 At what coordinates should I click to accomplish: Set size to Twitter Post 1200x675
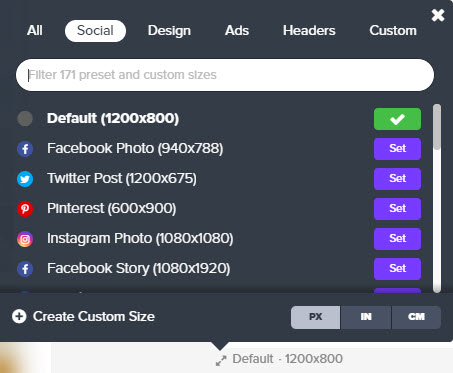[x=397, y=179]
